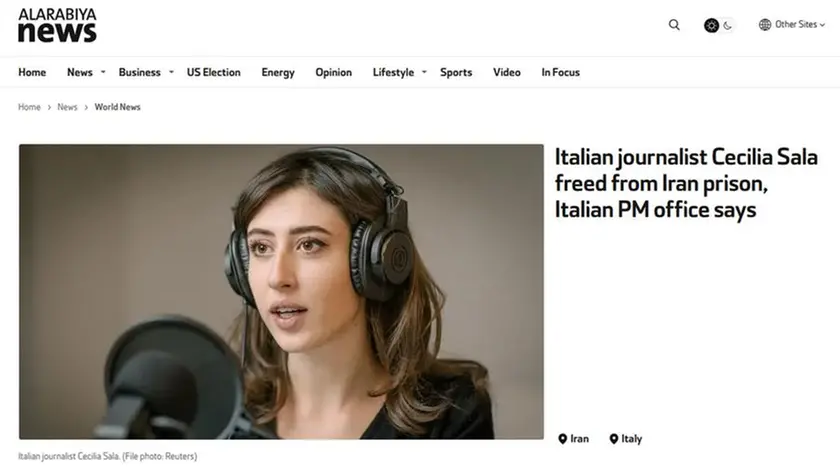Open the US Election section
The image size is (840, 472).
pos(214,72)
